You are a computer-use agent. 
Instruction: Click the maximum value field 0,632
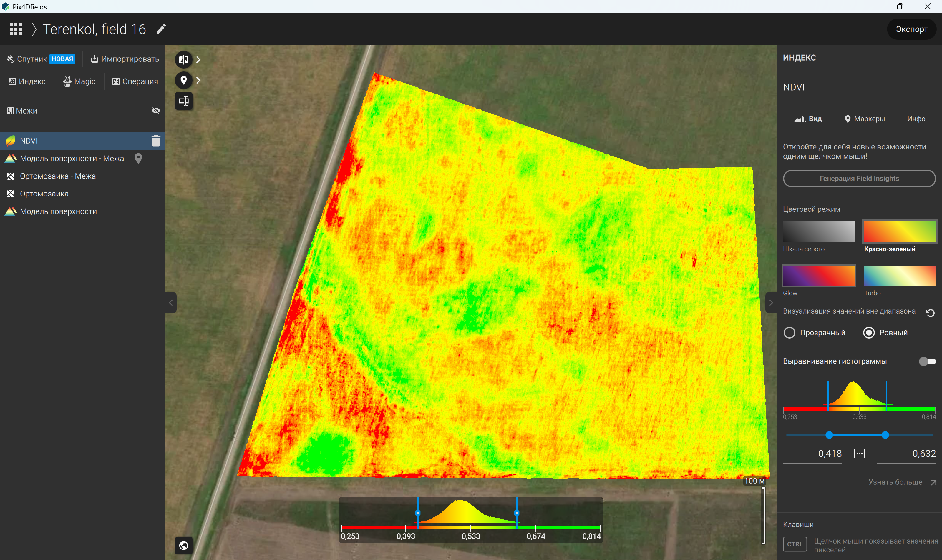(906, 454)
